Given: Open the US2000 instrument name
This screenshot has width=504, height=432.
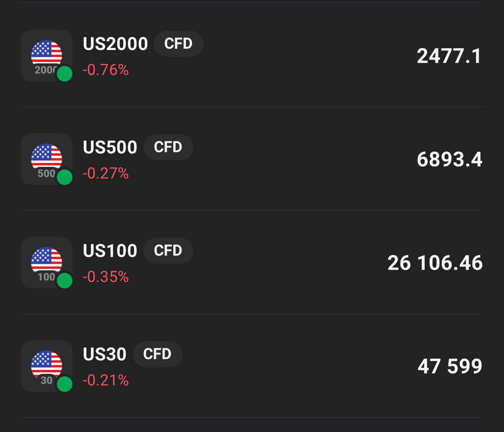Looking at the screenshot, I should [x=115, y=44].
